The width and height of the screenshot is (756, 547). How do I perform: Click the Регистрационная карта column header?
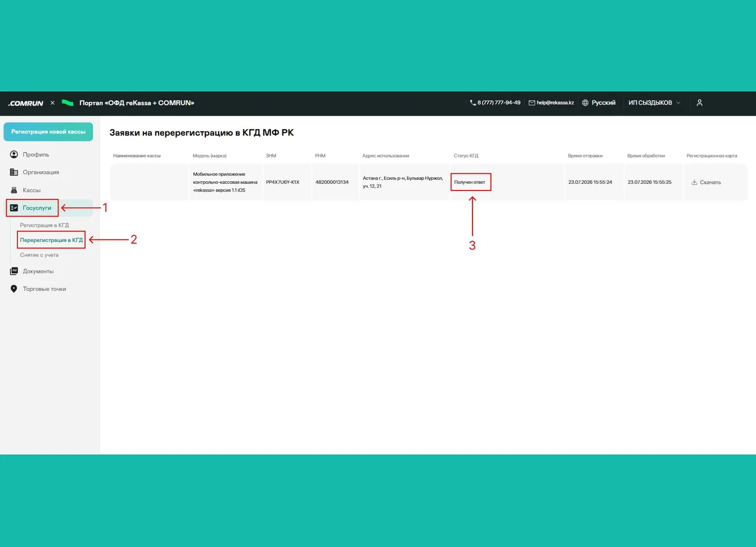[x=712, y=156]
